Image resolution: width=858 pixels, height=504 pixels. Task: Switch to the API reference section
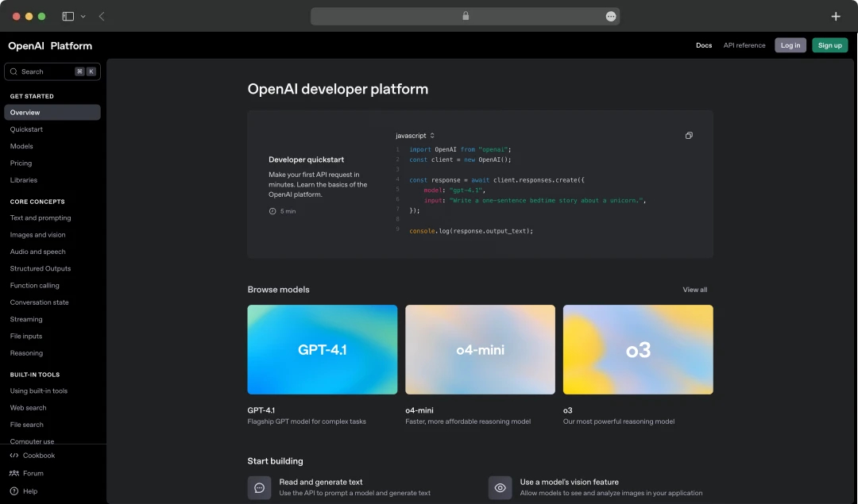click(x=744, y=45)
